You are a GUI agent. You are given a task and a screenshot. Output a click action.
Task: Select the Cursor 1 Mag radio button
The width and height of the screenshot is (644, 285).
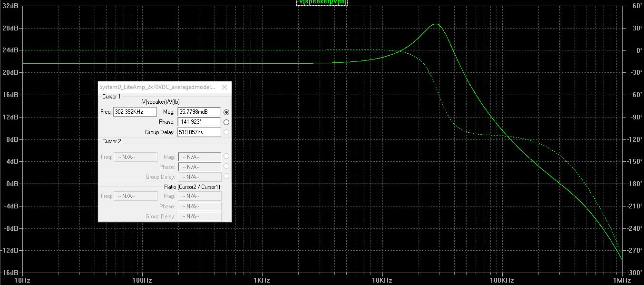226,112
